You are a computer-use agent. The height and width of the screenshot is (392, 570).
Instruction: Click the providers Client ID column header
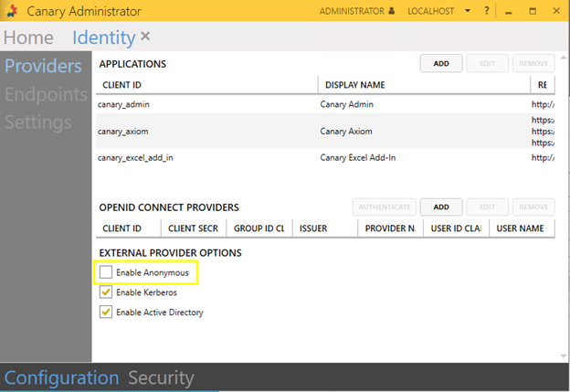[128, 228]
